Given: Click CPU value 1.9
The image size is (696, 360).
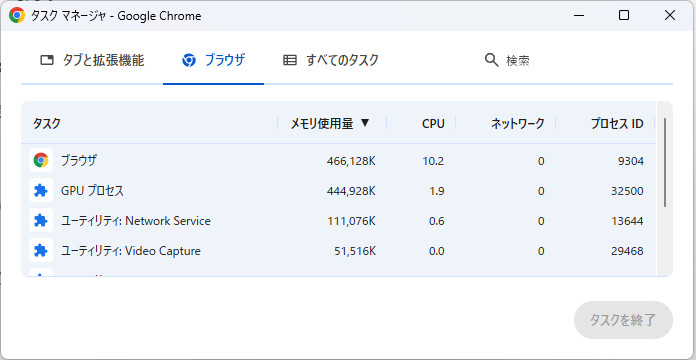Looking at the screenshot, I should (x=436, y=191).
